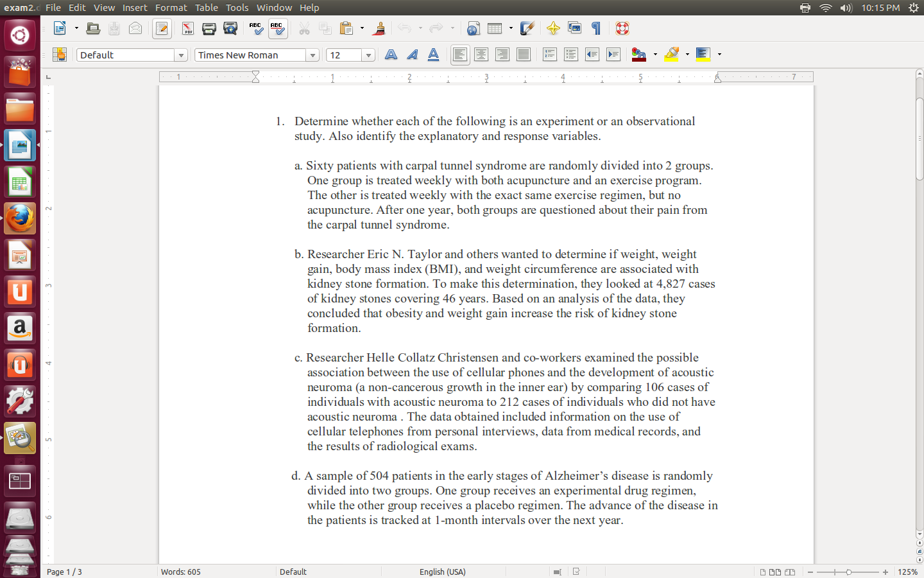Image resolution: width=924 pixels, height=578 pixels.
Task: Open the font size 12 dropdown
Action: click(369, 55)
